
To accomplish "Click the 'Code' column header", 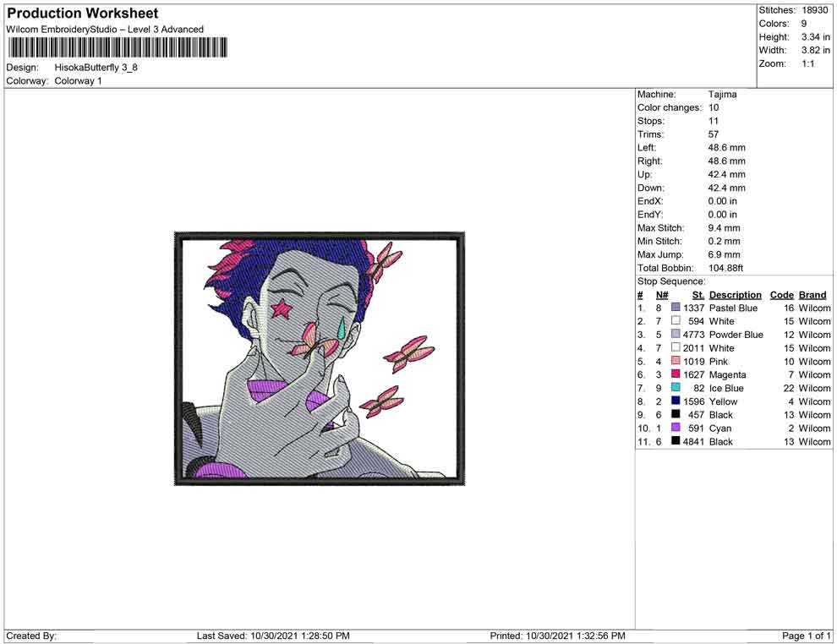I will pyautogui.click(x=782, y=295).
